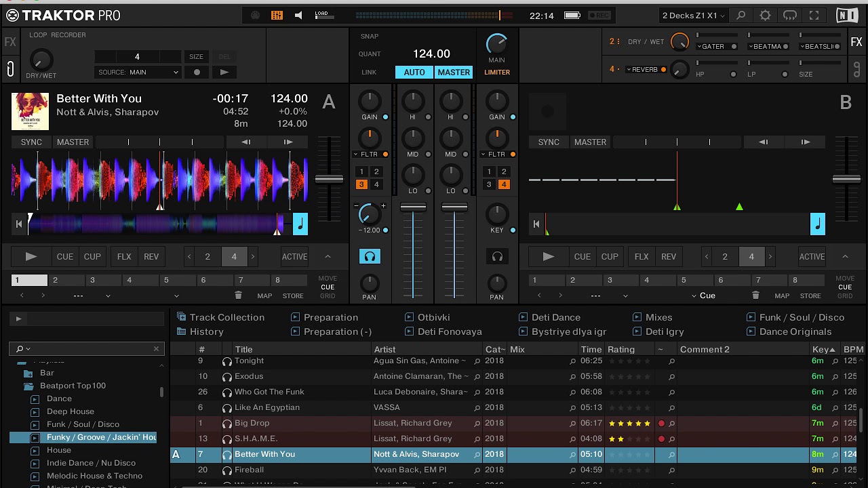Preview Big Drop with headphone icon
The height and width of the screenshot is (488, 868).
tap(226, 424)
